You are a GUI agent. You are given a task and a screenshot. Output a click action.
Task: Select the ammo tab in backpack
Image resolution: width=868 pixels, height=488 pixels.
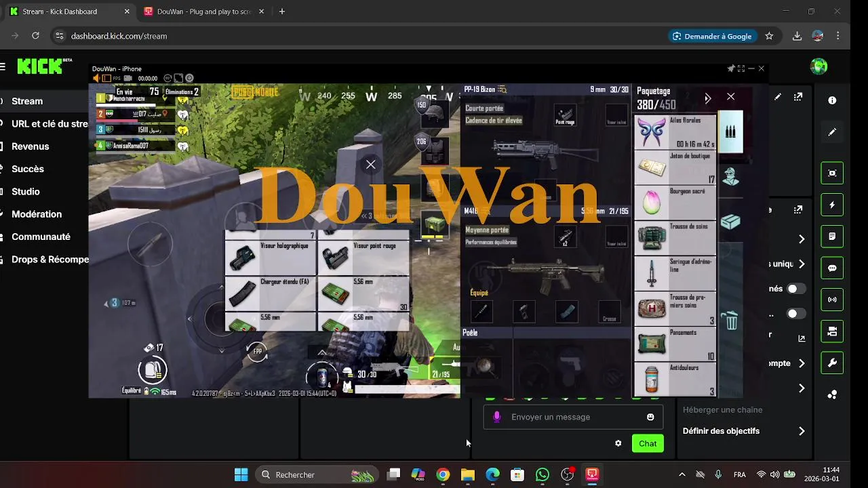pos(730,133)
